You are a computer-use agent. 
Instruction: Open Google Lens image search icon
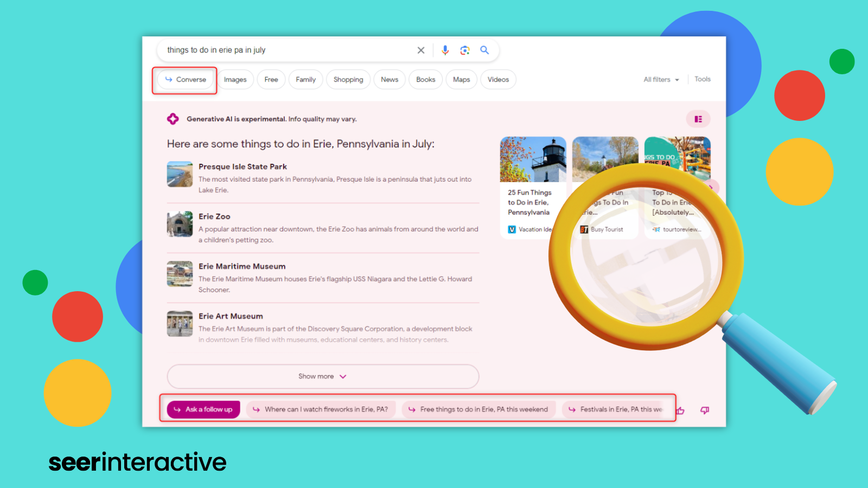click(x=465, y=50)
